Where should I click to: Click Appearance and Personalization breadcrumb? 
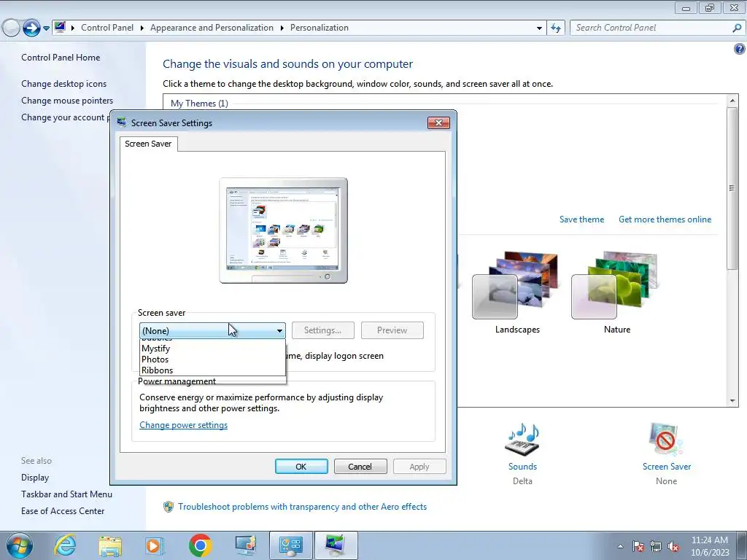coord(212,28)
